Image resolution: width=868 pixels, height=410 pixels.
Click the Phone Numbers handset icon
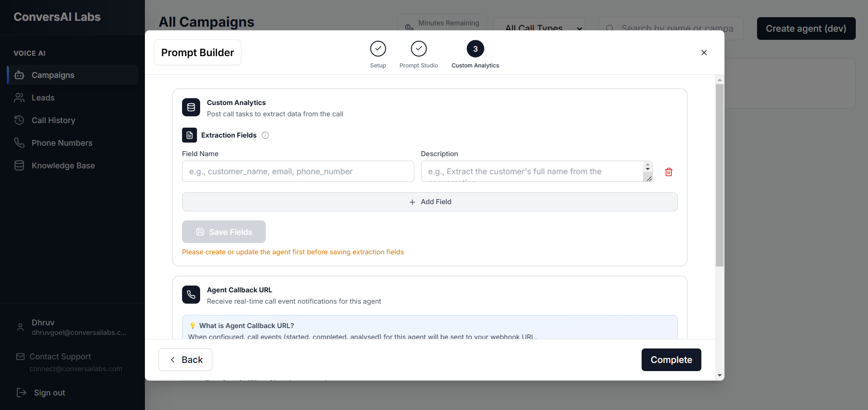(x=19, y=143)
